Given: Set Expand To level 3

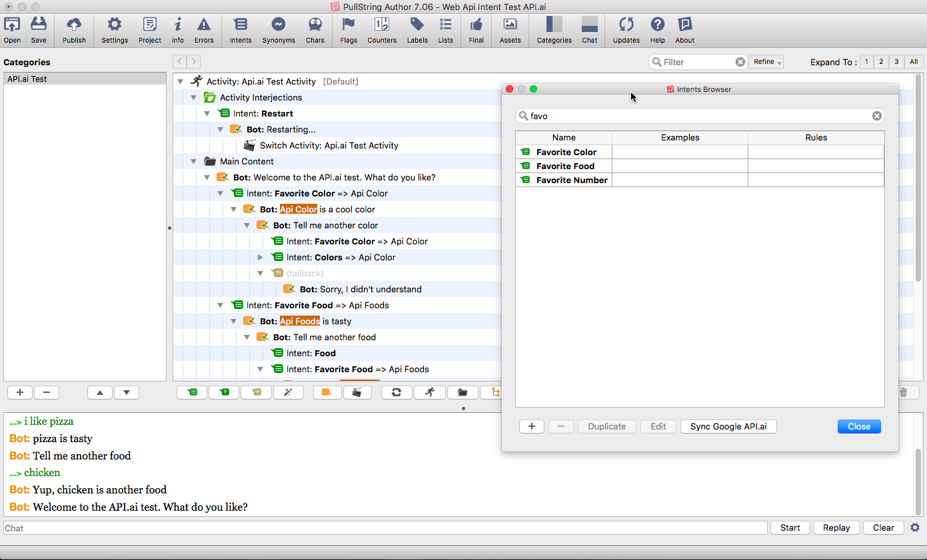Looking at the screenshot, I should [x=896, y=62].
